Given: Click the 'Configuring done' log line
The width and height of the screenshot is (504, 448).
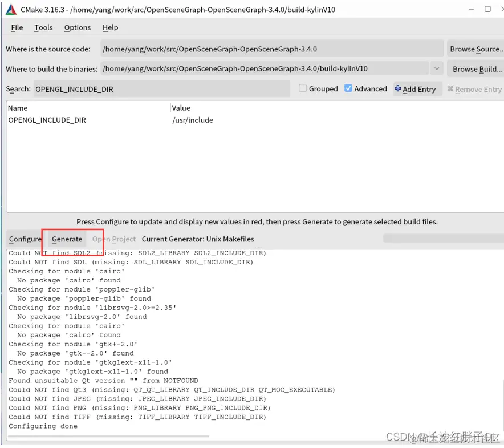Looking at the screenshot, I should [x=43, y=426].
